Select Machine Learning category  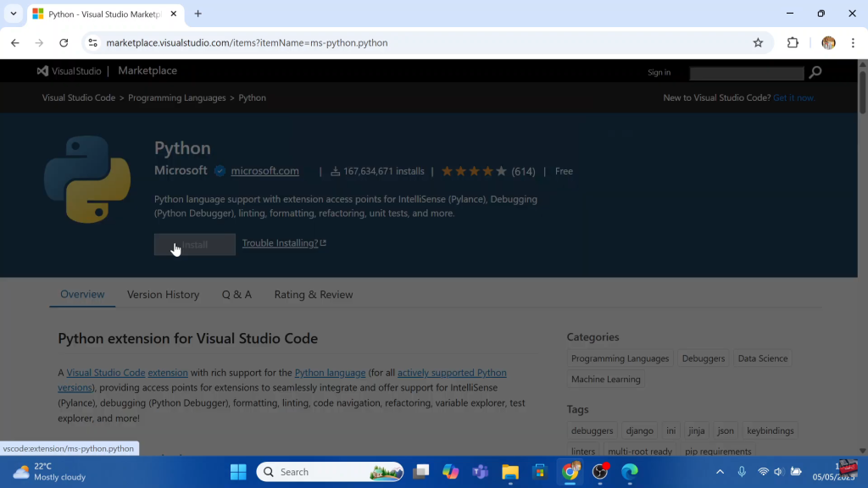pyautogui.click(x=605, y=379)
